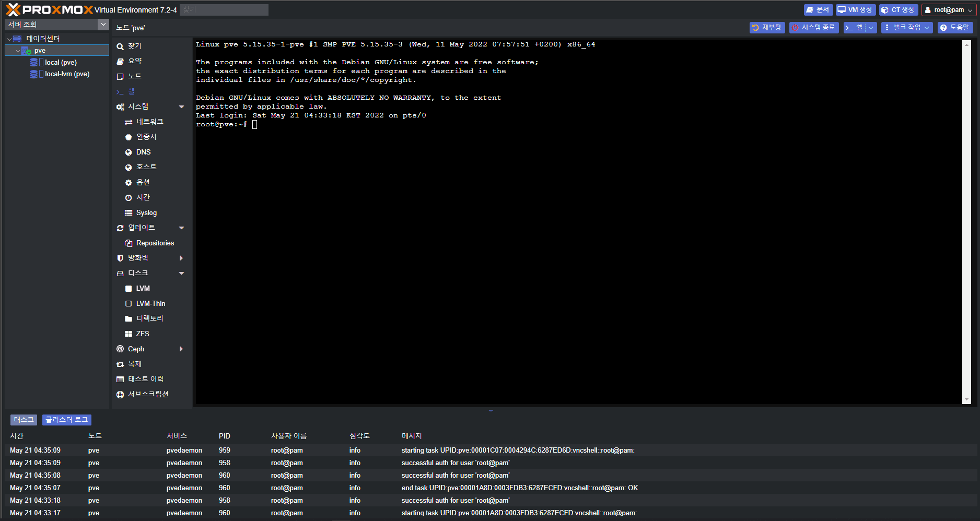Switch to the 클러스터 로그 tab
The image size is (980, 521).
pyautogui.click(x=66, y=420)
